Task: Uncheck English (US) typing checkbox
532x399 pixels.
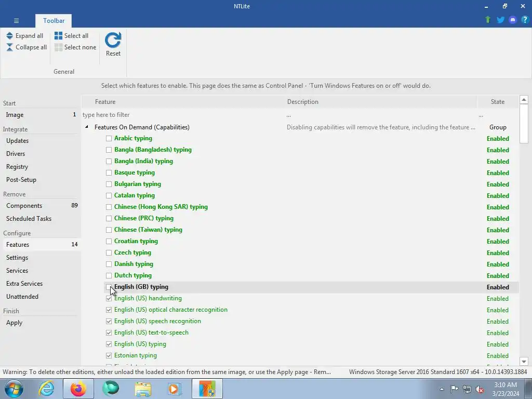Action: click(109, 344)
